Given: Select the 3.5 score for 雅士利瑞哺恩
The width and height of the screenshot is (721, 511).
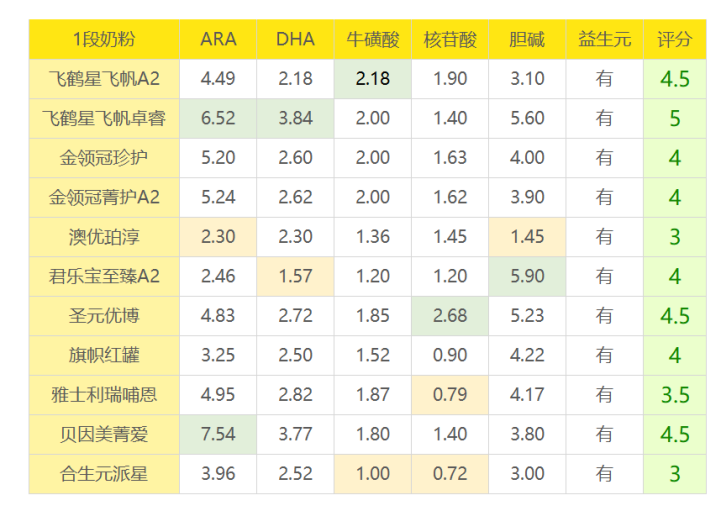Looking at the screenshot, I should pos(675,395).
